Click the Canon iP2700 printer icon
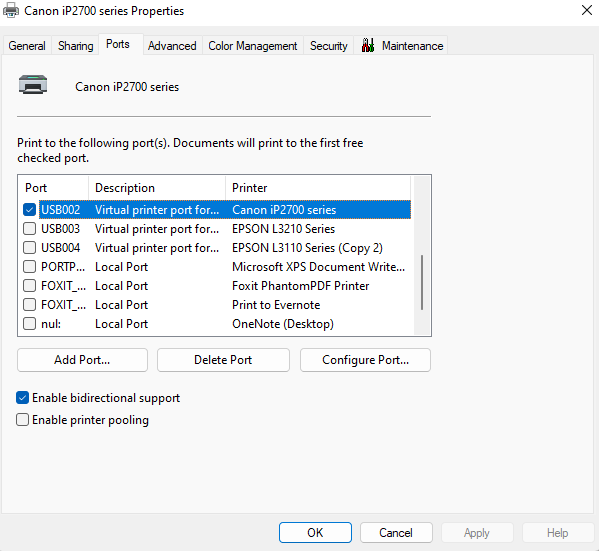This screenshot has height=551, width=599. click(33, 84)
